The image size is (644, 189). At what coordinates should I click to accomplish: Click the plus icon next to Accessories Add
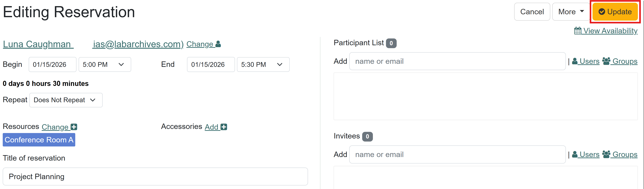[224, 127]
